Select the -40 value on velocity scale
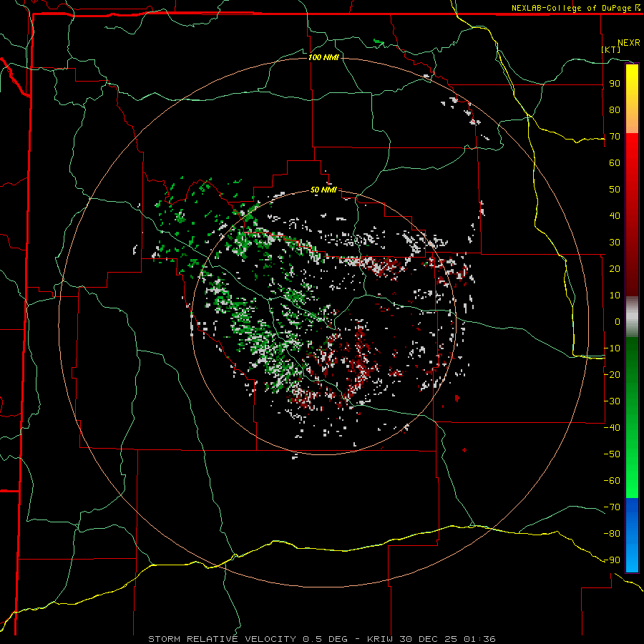This screenshot has width=644, height=644. [612, 428]
